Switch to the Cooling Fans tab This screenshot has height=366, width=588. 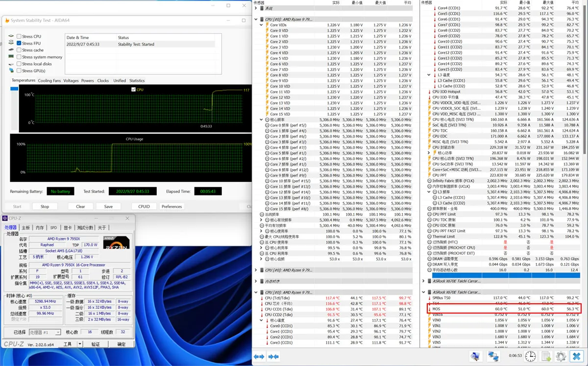49,80
